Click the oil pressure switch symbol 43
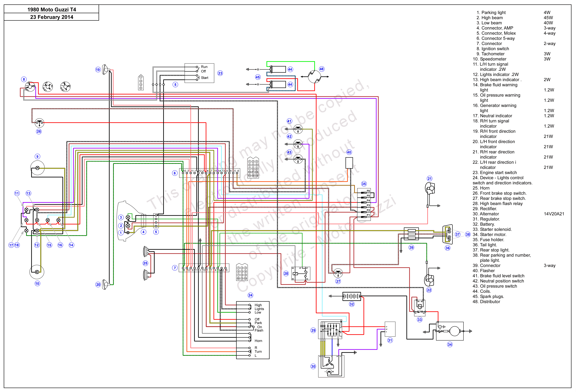The width and height of the screenshot is (576, 392). click(298, 159)
